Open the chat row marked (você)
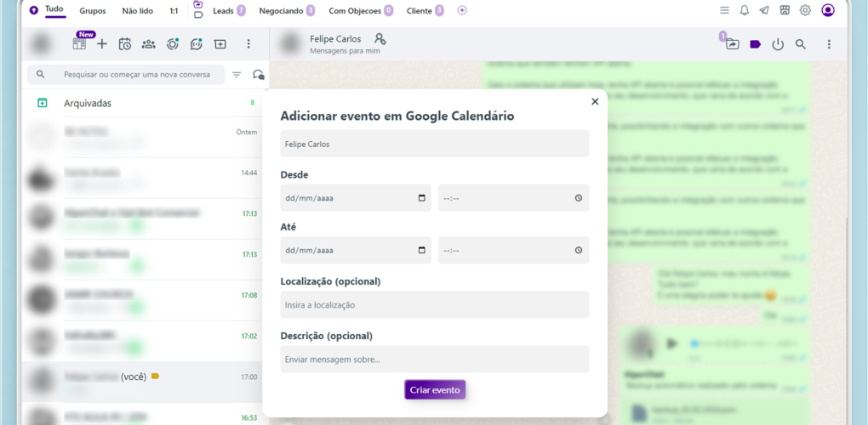The image size is (868, 425). tap(142, 382)
